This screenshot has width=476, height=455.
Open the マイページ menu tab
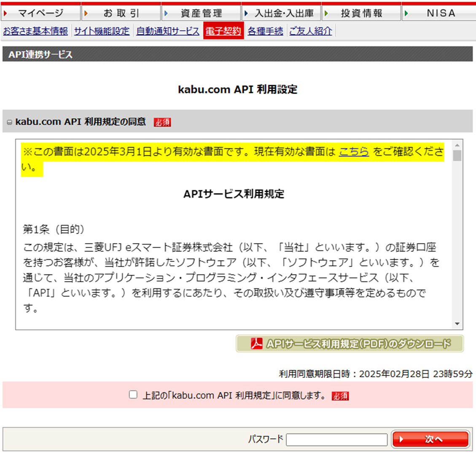[x=40, y=13]
